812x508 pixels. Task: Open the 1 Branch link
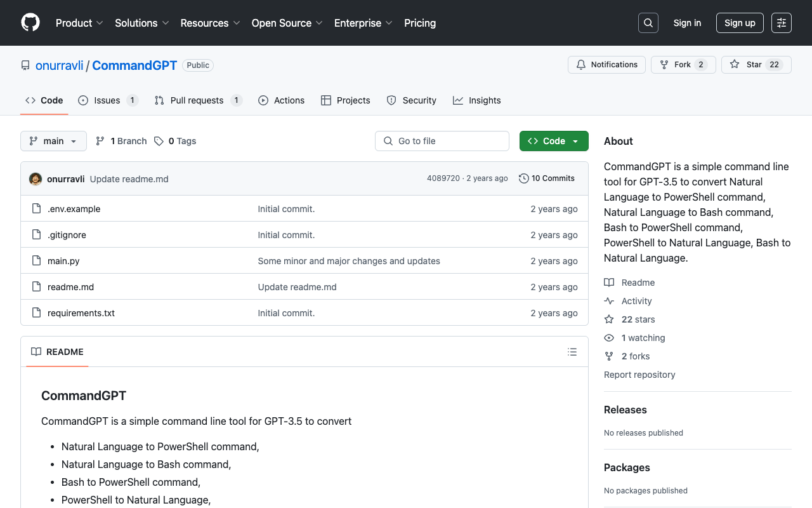tap(121, 141)
